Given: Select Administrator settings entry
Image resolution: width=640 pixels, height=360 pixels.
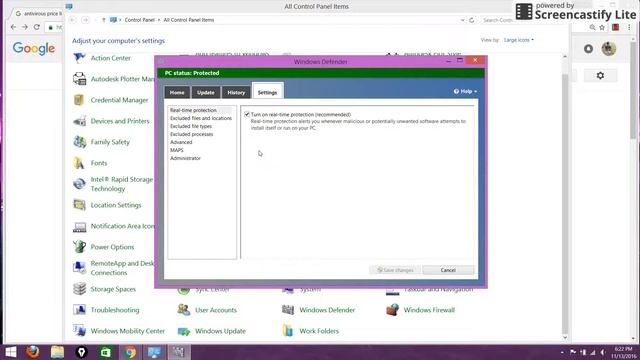Looking at the screenshot, I should tap(185, 158).
